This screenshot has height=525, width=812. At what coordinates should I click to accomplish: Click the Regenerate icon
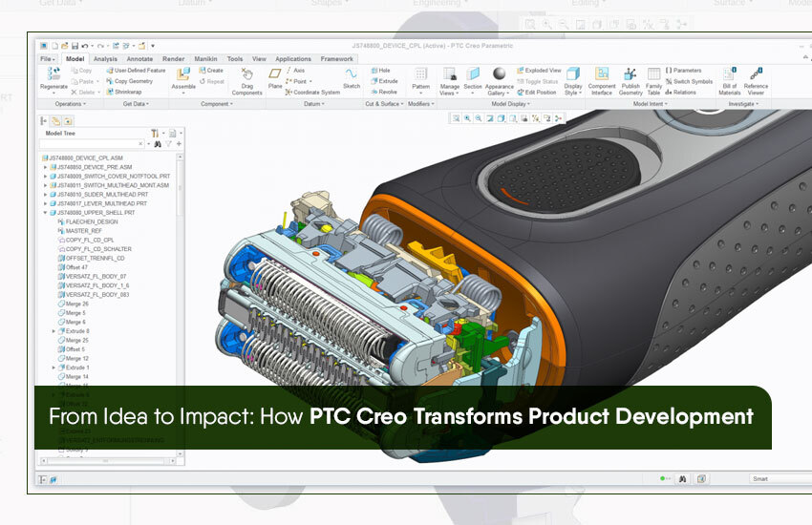pyautogui.click(x=53, y=73)
